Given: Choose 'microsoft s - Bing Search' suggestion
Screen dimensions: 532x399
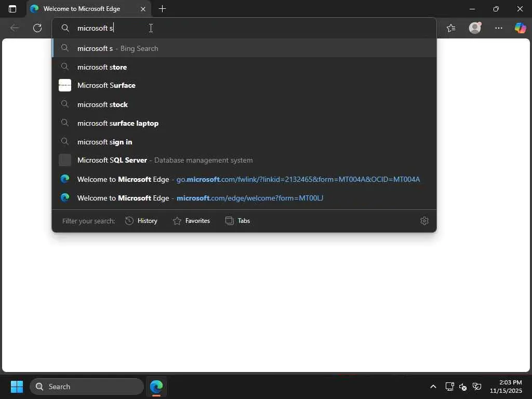Looking at the screenshot, I should coord(244,48).
